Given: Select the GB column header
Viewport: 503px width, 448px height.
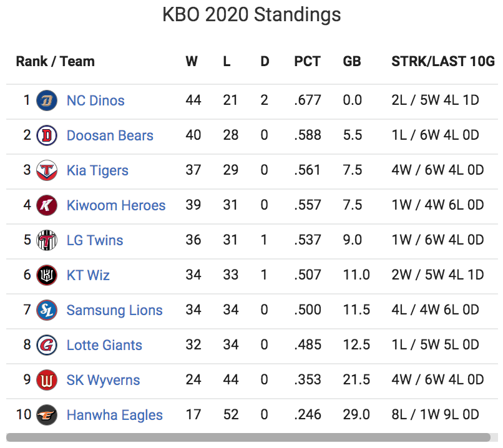Looking at the screenshot, I should point(352,61).
